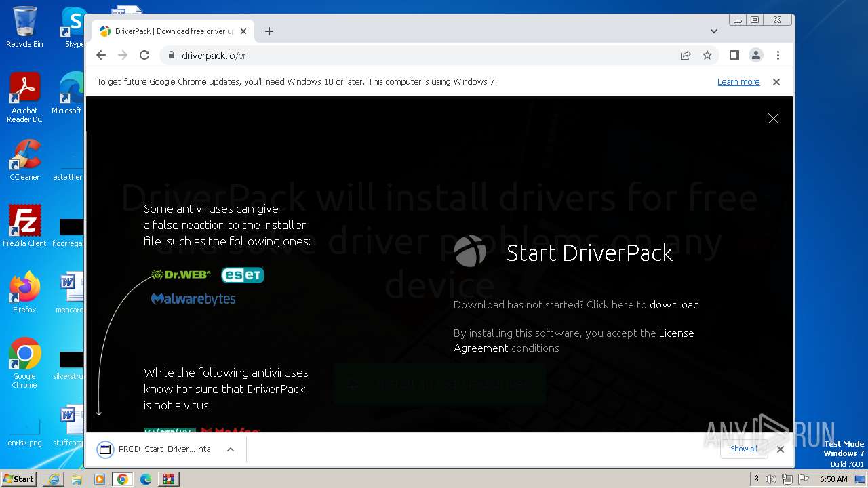Bookmark this page with the star icon
Viewport: 868px width, 488px height.
707,55
